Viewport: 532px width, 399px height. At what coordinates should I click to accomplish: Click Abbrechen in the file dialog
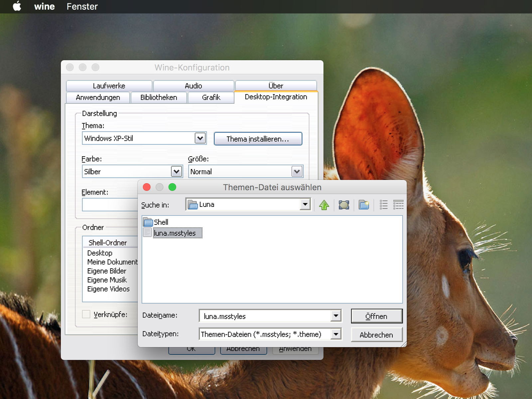(x=377, y=334)
